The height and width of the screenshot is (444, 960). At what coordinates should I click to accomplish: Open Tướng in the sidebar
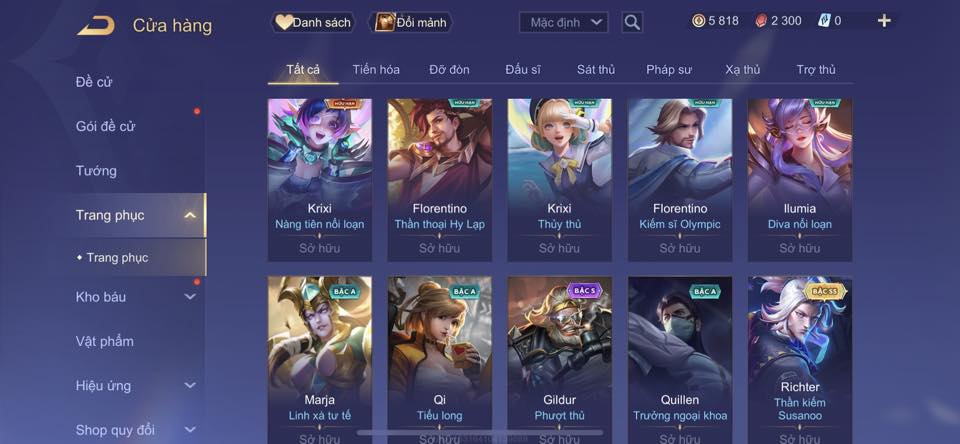96,171
